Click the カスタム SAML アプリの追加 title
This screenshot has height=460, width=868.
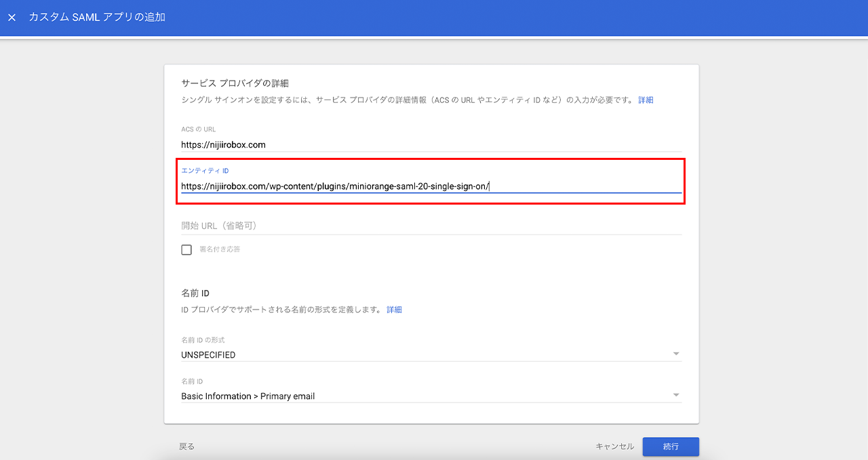(x=97, y=18)
